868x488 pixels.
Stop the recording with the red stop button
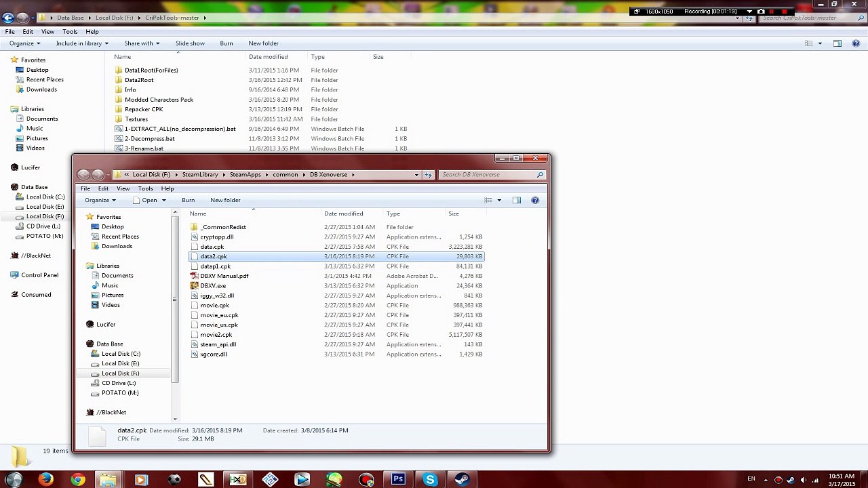(785, 12)
